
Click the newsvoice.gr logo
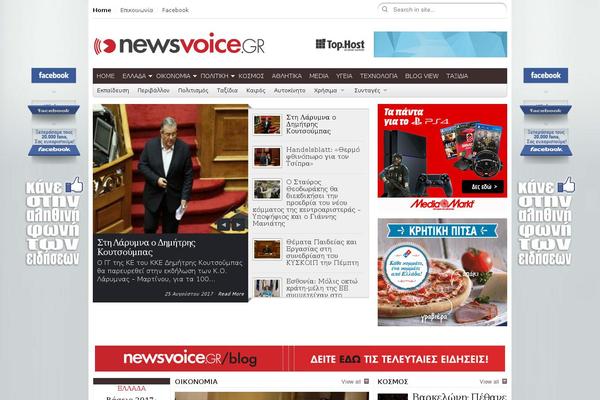pyautogui.click(x=179, y=45)
